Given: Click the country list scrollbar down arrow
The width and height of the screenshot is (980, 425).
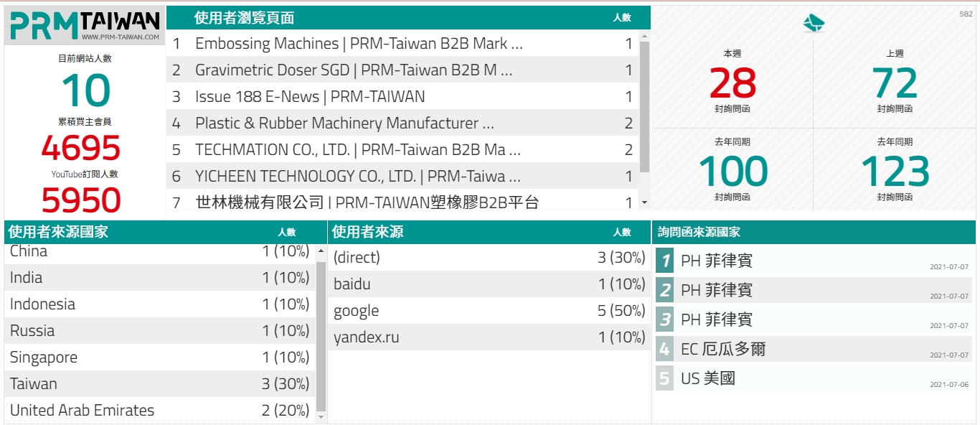Looking at the screenshot, I should click(x=321, y=416).
